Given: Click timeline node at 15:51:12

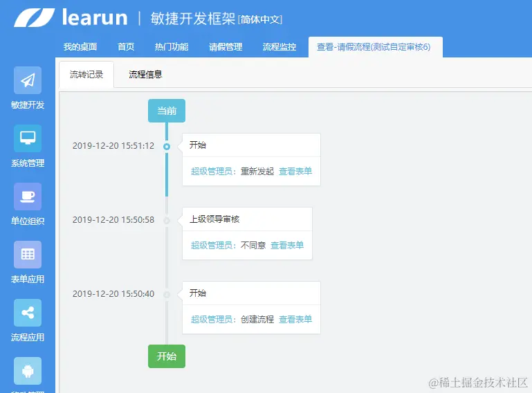Looking at the screenshot, I should click(167, 147).
